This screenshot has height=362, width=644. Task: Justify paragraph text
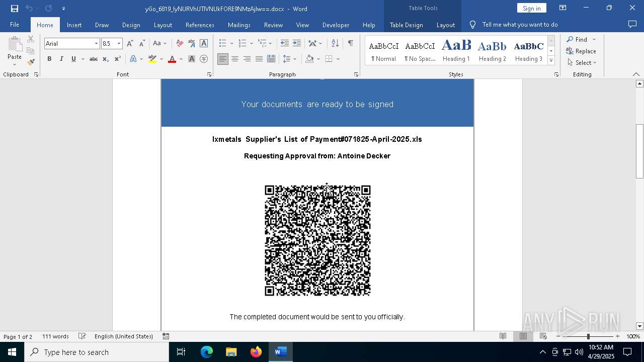[259, 59]
